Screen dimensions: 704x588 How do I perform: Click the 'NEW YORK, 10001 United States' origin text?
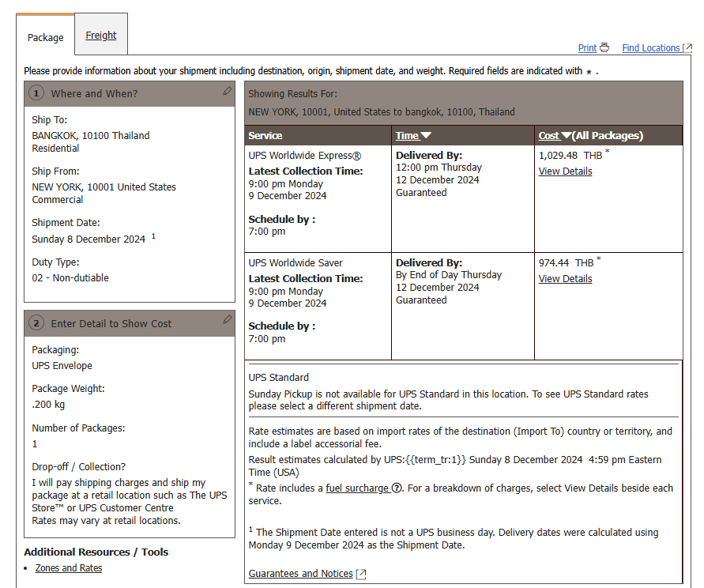pos(104,187)
